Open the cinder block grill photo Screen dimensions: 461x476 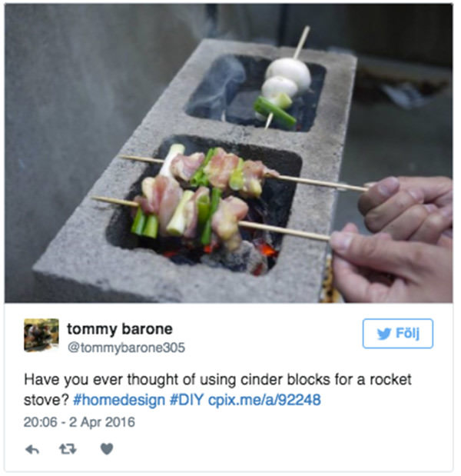click(x=229, y=153)
